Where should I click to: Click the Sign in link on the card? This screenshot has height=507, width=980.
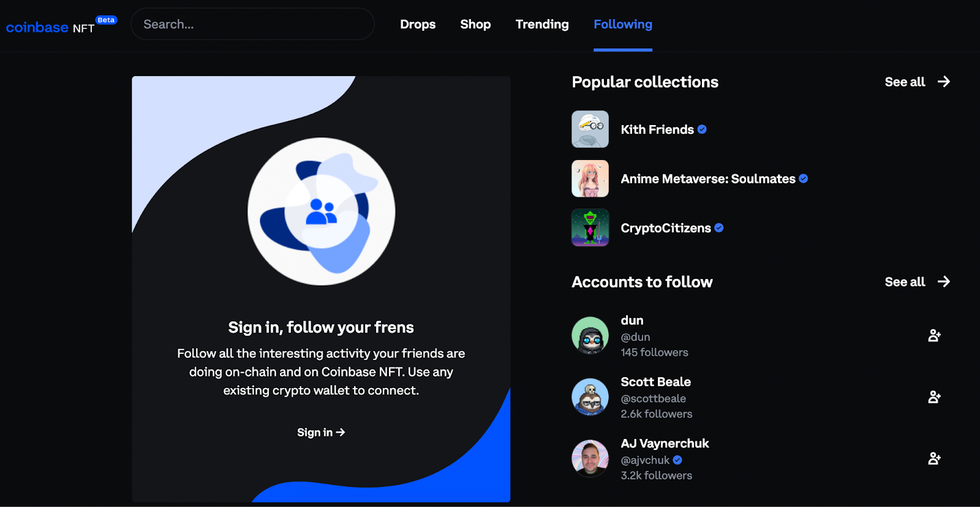click(x=321, y=432)
